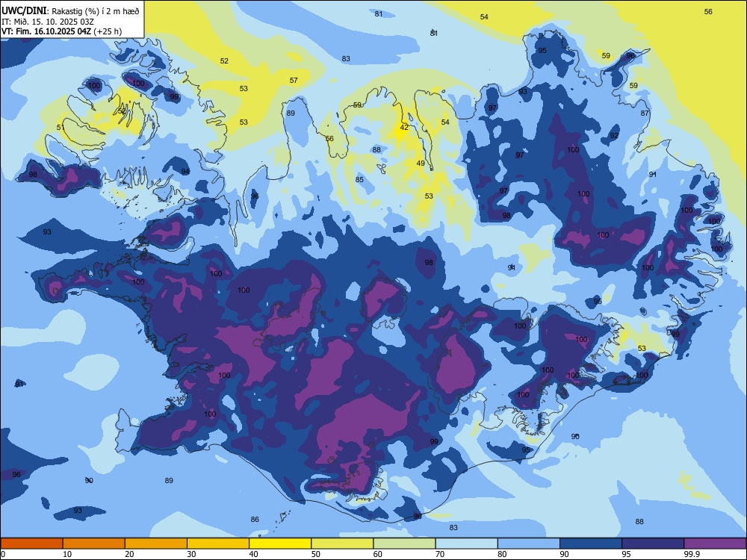This screenshot has height=560, width=747.
Task: Click the legend tick label 70
Action: pos(440,554)
